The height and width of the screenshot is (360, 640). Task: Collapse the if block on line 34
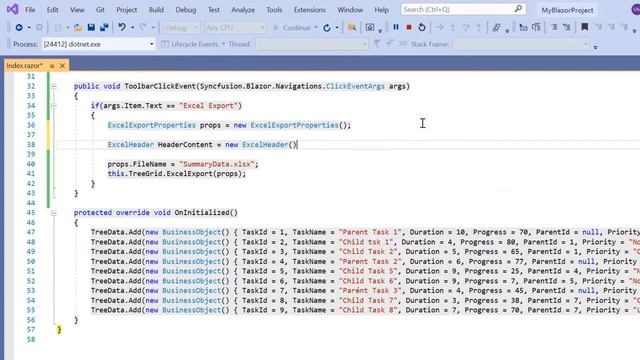[x=54, y=106]
